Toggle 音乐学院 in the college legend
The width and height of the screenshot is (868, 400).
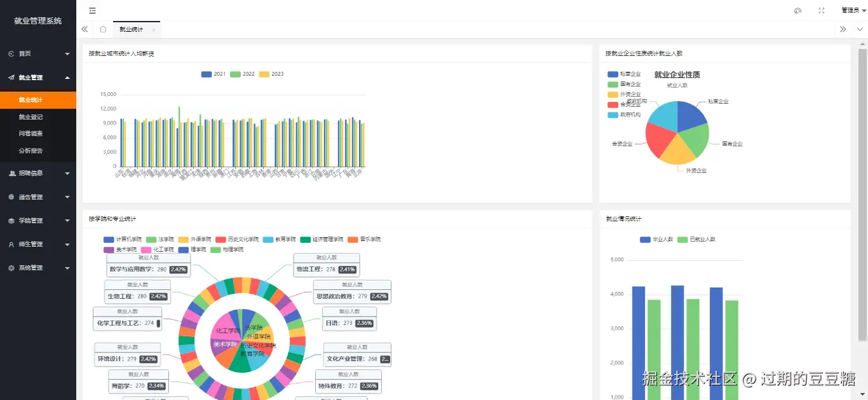click(364, 240)
